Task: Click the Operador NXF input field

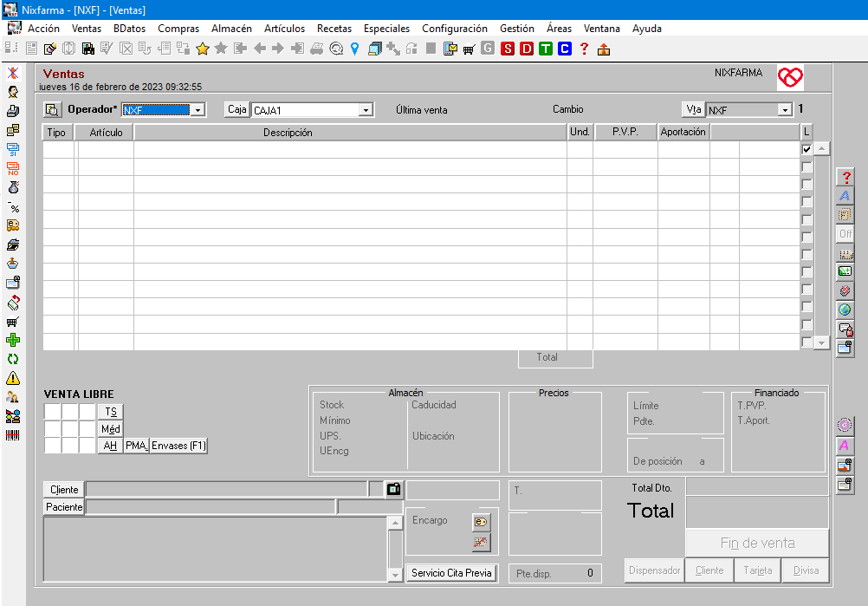Action: point(156,110)
